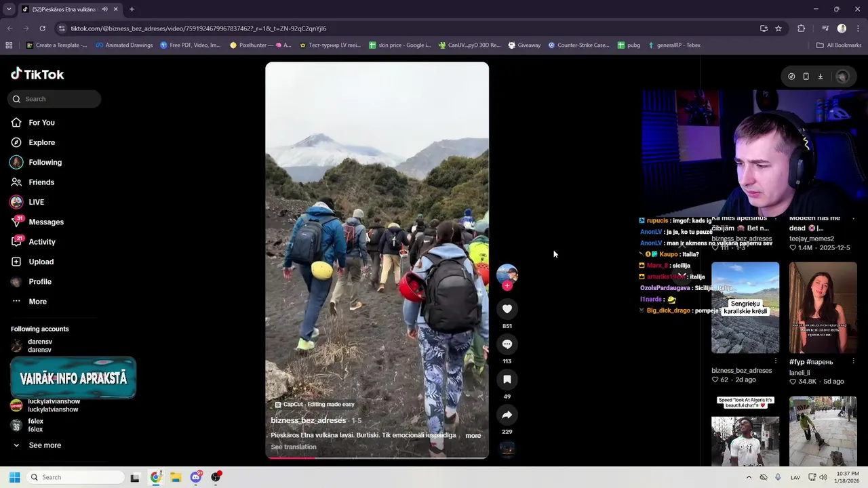This screenshot has width=868, height=488.
Task: Open Chrome extensions puzzle icon
Action: point(802,28)
